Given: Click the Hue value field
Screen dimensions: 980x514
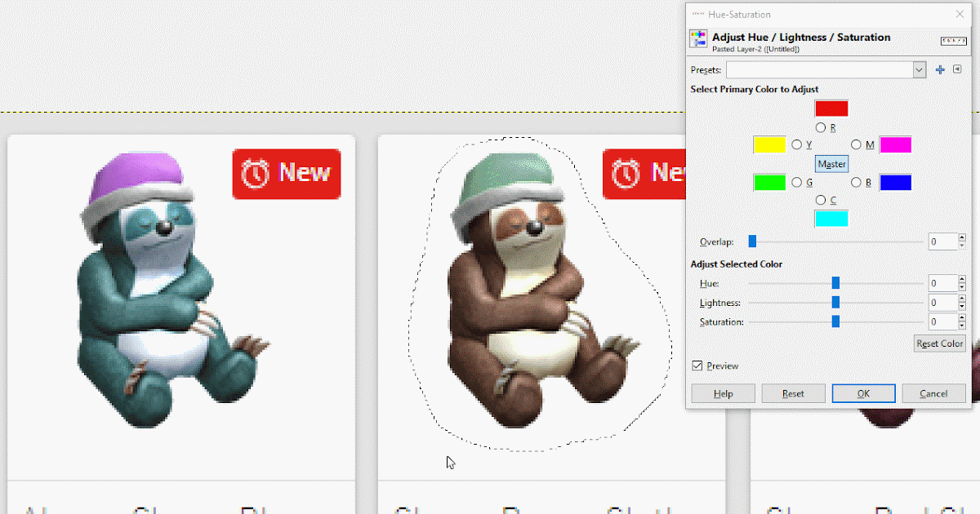Looking at the screenshot, I should (942, 283).
